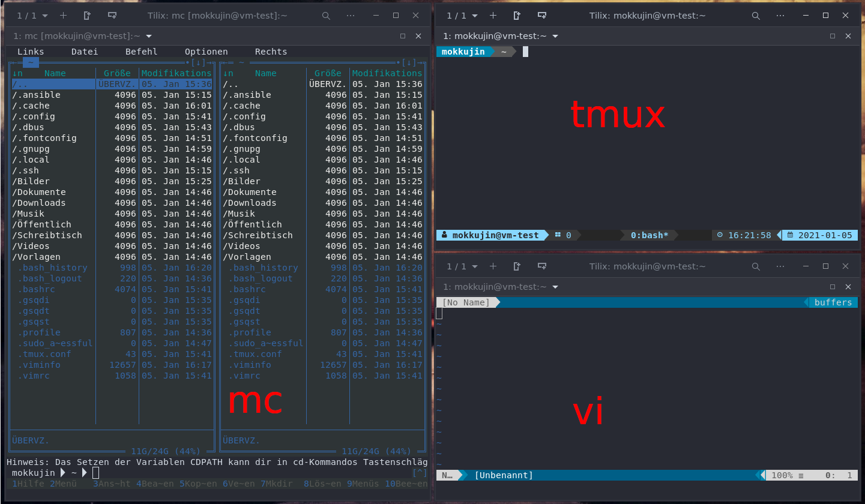Open the Datei menu in mc
Image resolution: width=865 pixels, height=504 pixels.
click(85, 52)
